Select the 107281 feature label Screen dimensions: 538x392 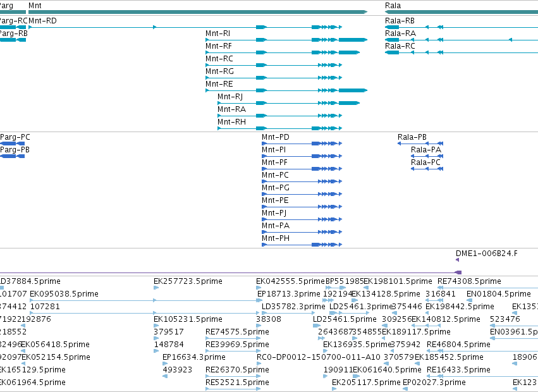click(45, 307)
